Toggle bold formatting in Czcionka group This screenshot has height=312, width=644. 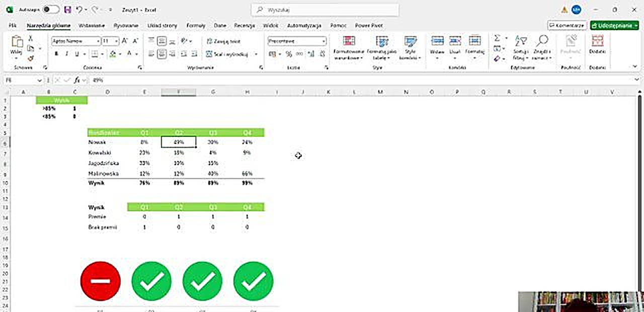click(56, 53)
